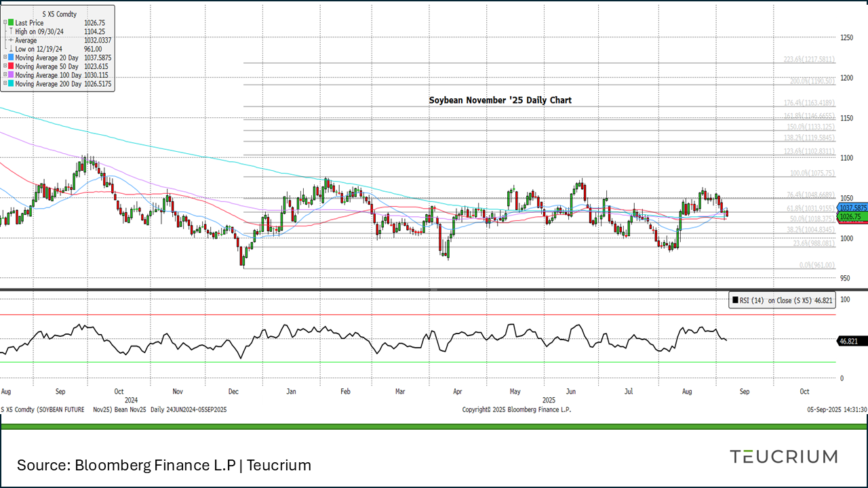Click the Average crosshair icon in legend
The width and height of the screenshot is (868, 488).
(x=11, y=41)
